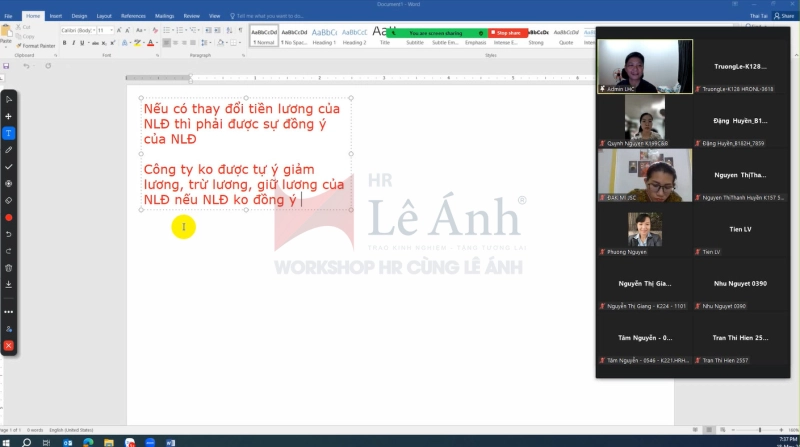Select the pencil Draw annotation tool
Screen dimensions: 800x447
[9, 150]
